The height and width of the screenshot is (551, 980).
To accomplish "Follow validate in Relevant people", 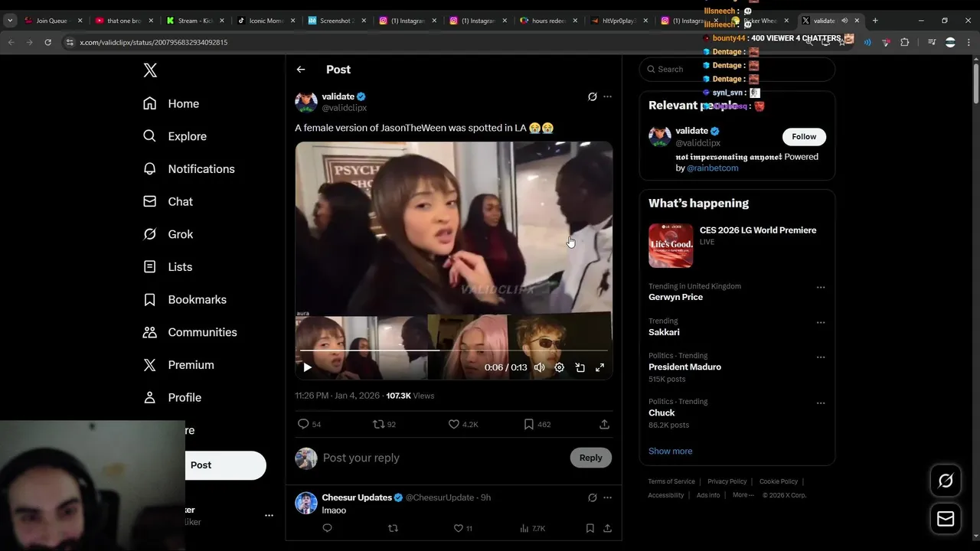I will coord(804,136).
